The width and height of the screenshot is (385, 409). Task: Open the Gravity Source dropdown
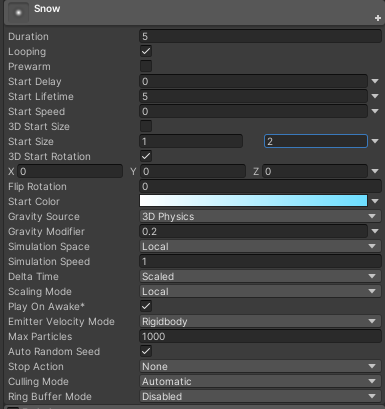[260, 216]
